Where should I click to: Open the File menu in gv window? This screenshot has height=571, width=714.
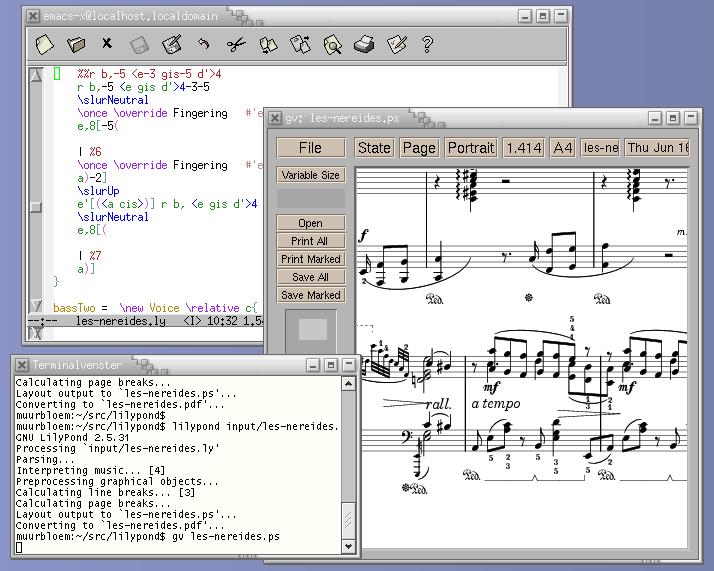pos(311,148)
